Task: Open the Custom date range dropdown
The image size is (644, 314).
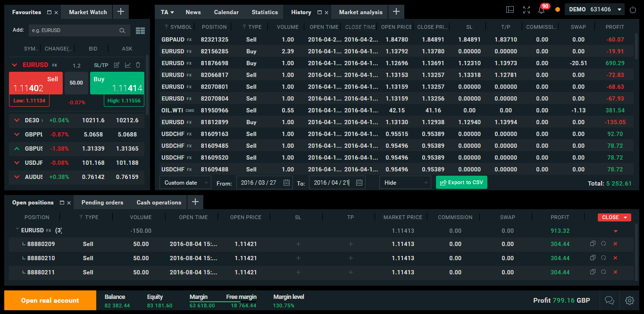Action: [x=185, y=183]
